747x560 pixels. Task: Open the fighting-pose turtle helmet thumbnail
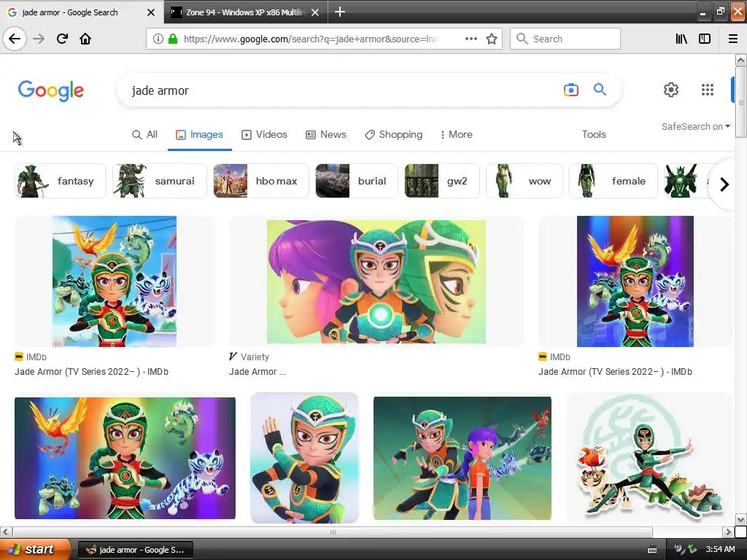point(304,458)
